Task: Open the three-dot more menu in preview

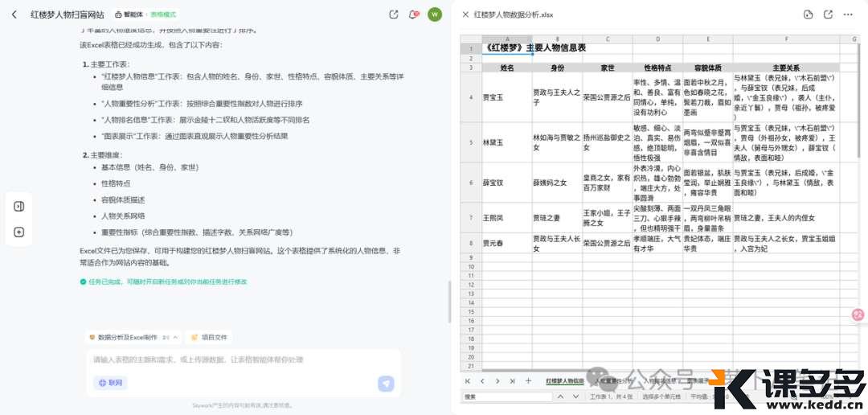Action: pyautogui.click(x=848, y=14)
